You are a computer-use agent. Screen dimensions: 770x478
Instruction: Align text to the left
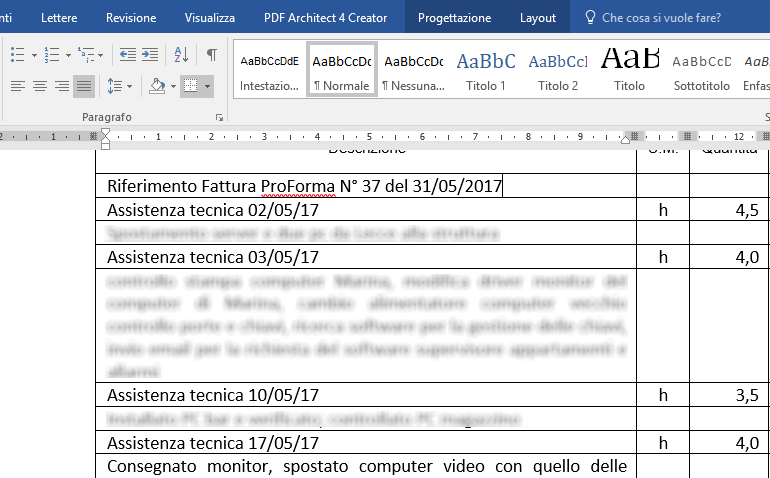17,86
